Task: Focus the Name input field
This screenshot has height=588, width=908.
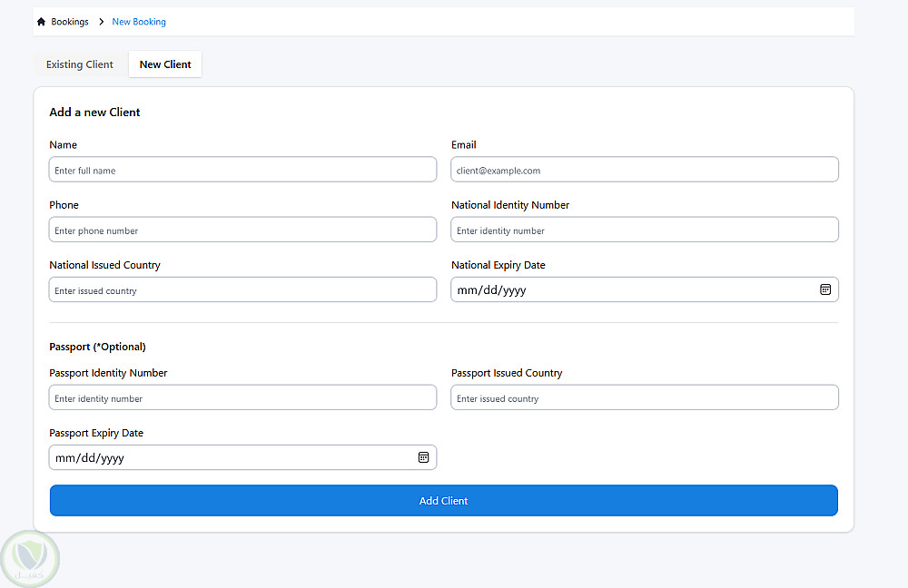Action: [x=242, y=170]
